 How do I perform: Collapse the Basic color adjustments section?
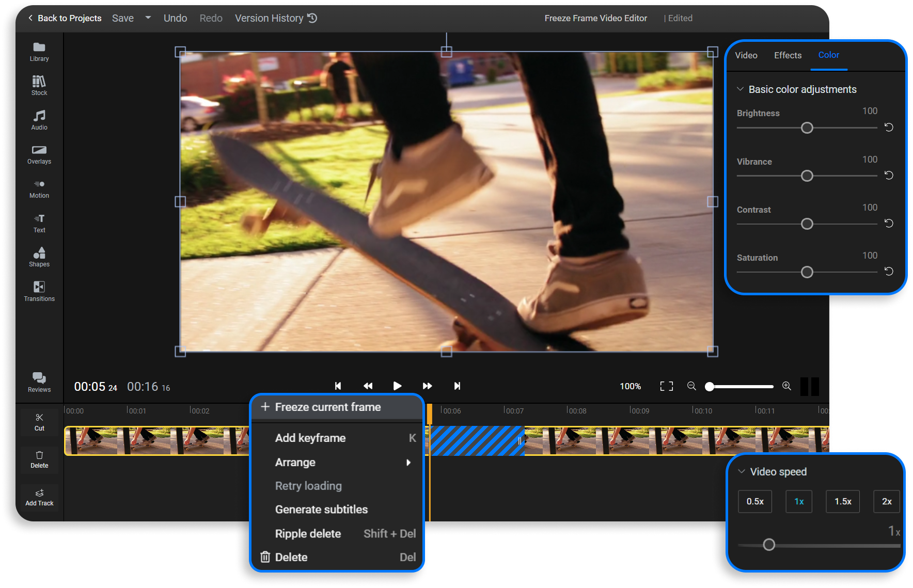point(741,88)
